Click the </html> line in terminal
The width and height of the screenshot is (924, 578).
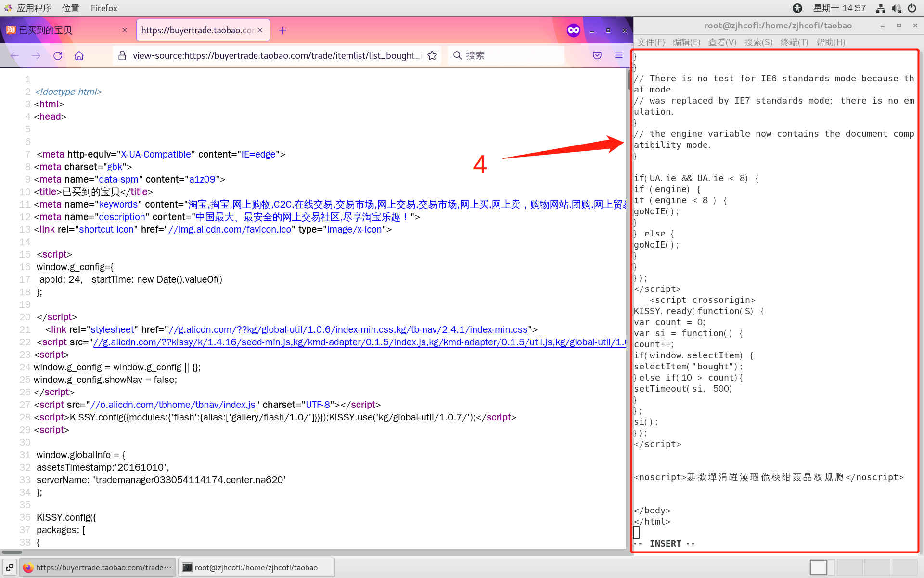click(652, 522)
